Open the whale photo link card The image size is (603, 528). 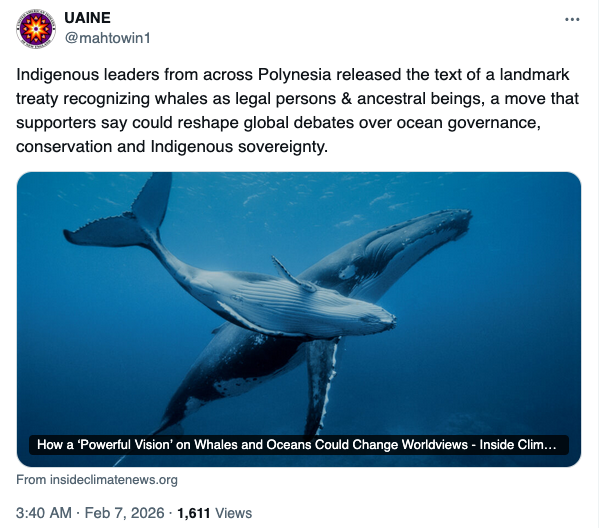pyautogui.click(x=298, y=300)
